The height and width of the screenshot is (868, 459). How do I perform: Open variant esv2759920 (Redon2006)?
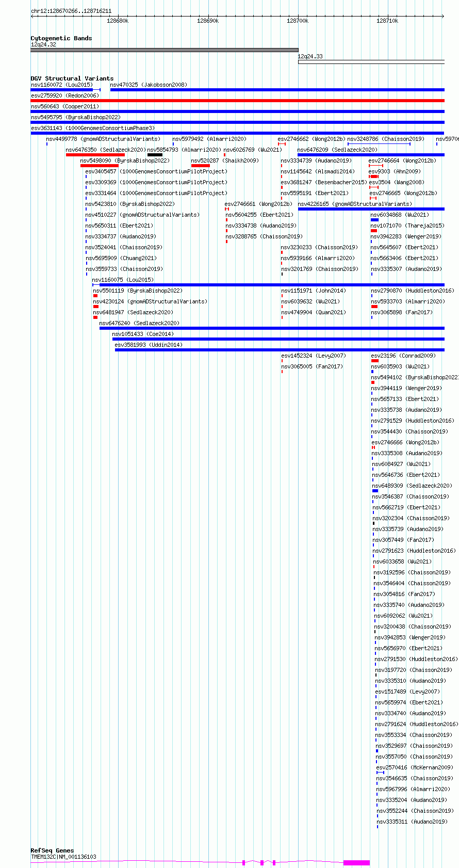[x=64, y=95]
